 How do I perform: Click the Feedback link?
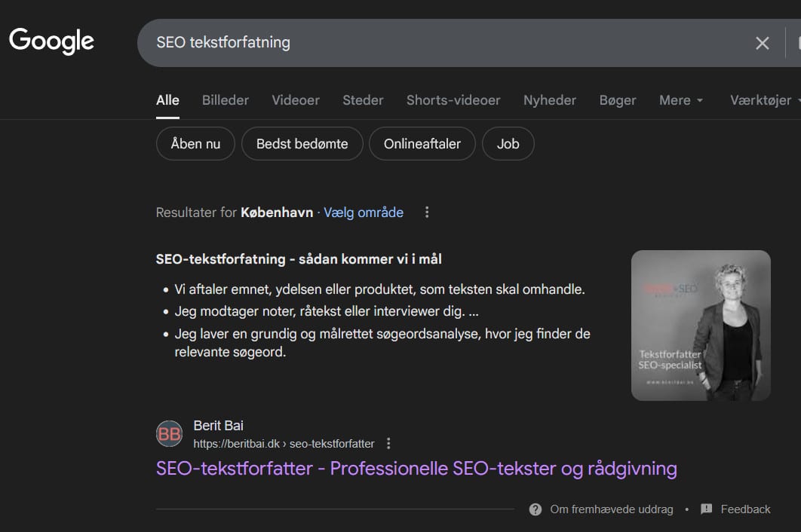click(745, 509)
